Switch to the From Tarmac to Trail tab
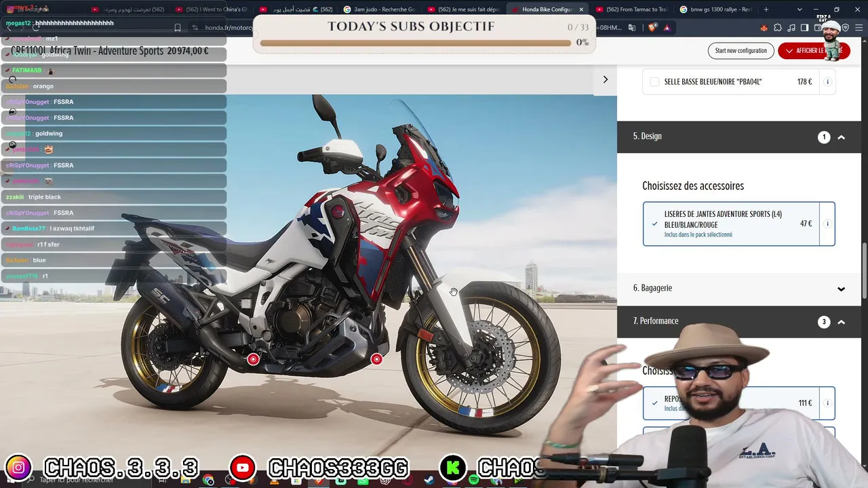868x488 pixels. pos(632,9)
